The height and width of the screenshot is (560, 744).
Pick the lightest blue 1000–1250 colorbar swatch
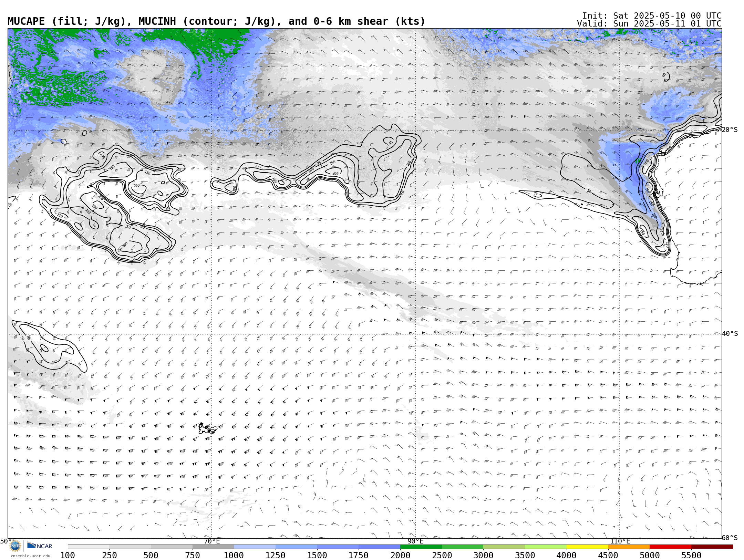tap(255, 547)
